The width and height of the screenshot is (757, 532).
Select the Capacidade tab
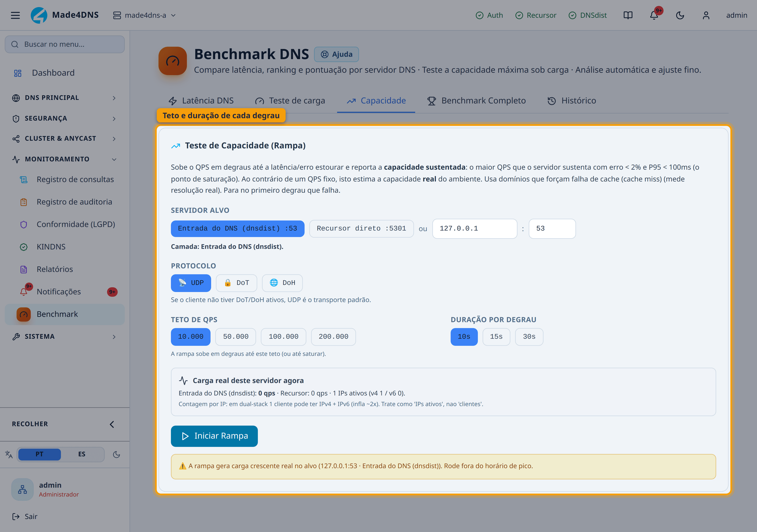point(376,100)
